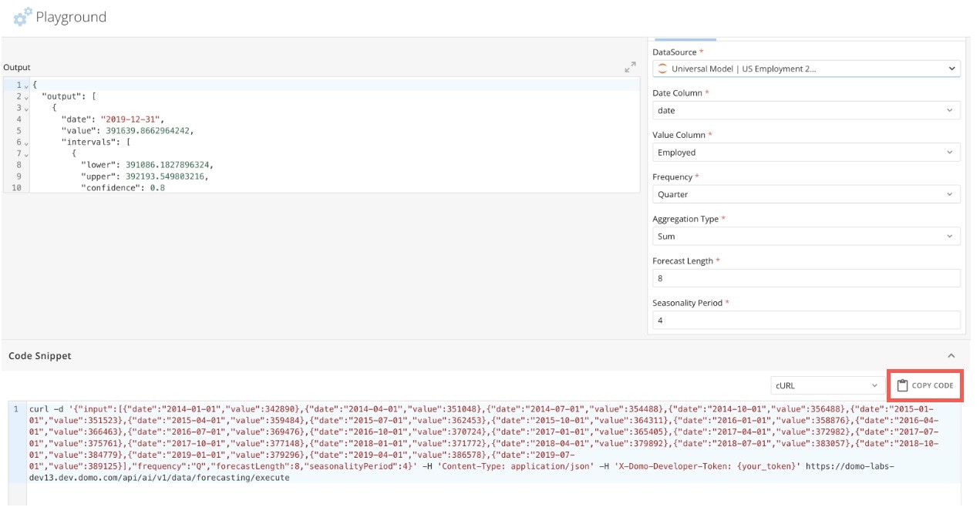Click the expand icon on the Output panel

(631, 67)
